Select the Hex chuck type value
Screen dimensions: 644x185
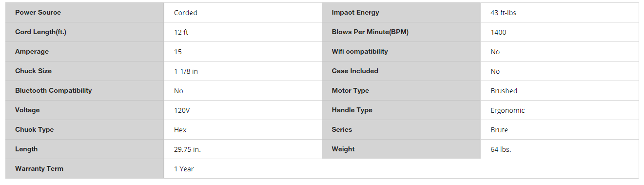(180, 130)
